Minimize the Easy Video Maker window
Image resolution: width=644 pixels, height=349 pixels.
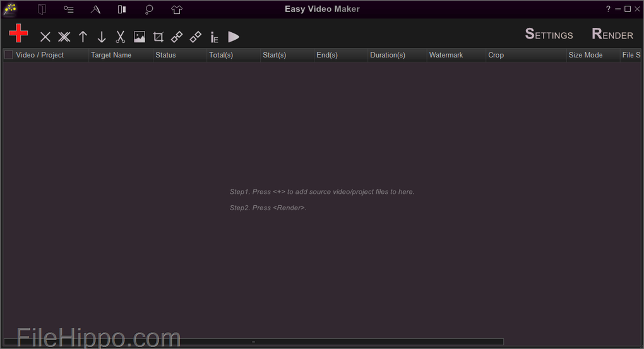point(617,9)
